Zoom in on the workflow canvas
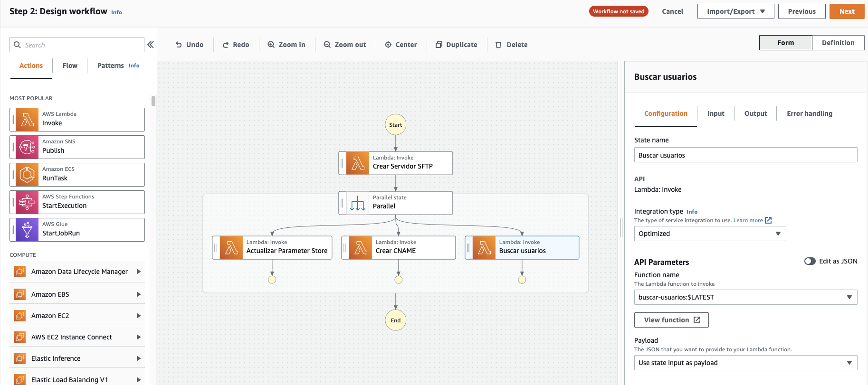The width and height of the screenshot is (868, 385). tap(286, 45)
